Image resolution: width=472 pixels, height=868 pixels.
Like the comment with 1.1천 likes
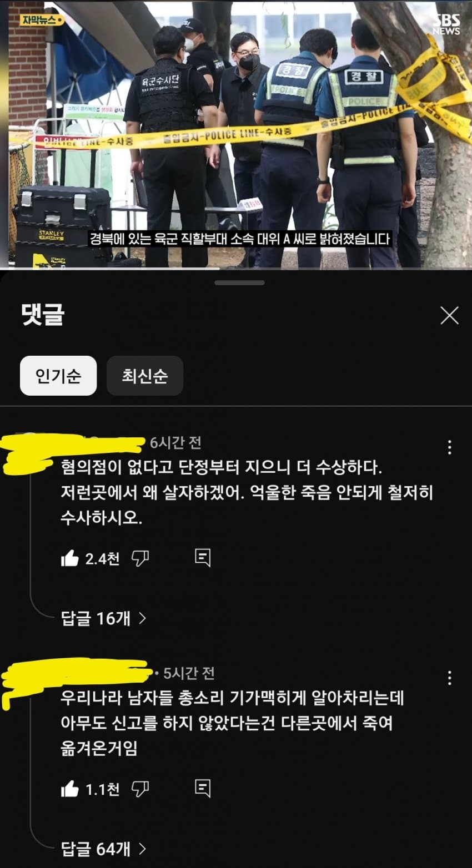70,789
